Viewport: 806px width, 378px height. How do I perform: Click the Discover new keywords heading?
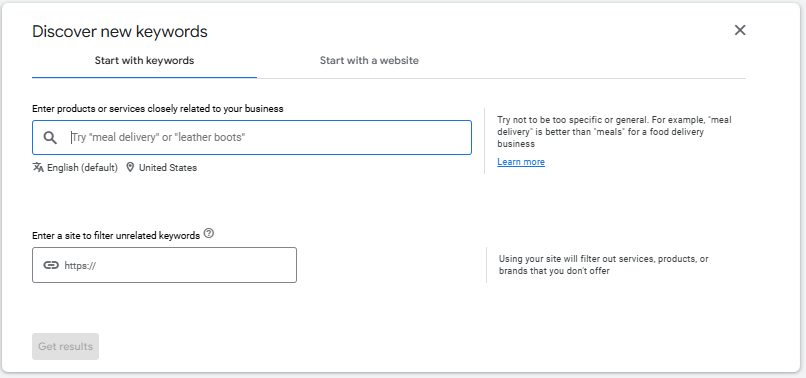120,31
